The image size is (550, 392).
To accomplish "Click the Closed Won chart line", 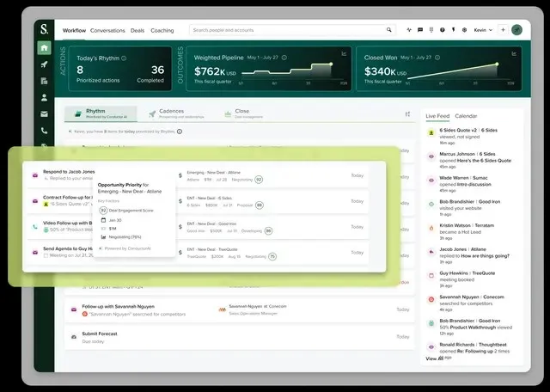I will coord(452,71).
